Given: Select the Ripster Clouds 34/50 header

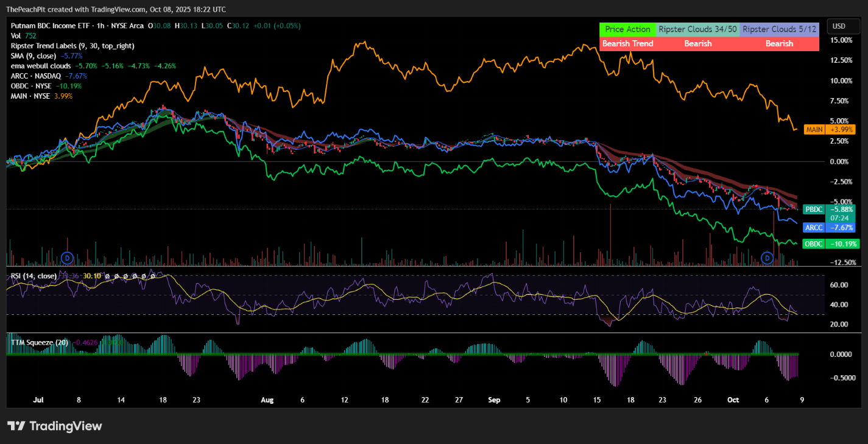Looking at the screenshot, I should pos(697,29).
